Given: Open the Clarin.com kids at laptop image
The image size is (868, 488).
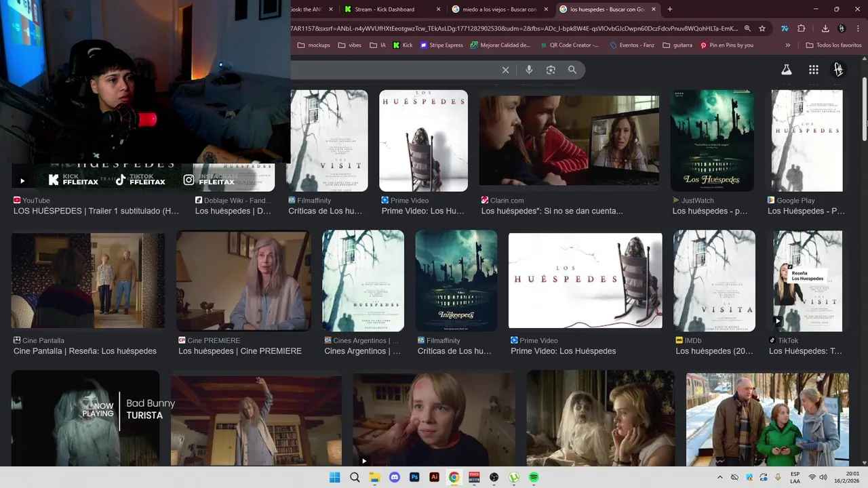Looking at the screenshot, I should (x=569, y=141).
